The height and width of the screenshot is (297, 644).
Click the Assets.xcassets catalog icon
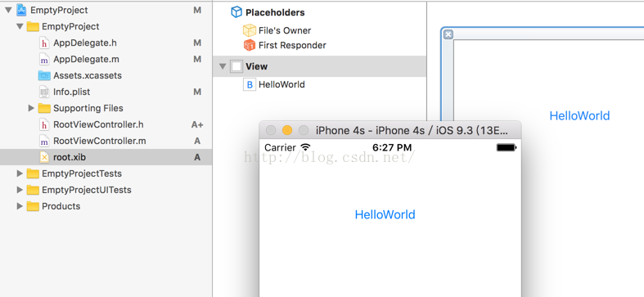point(44,75)
